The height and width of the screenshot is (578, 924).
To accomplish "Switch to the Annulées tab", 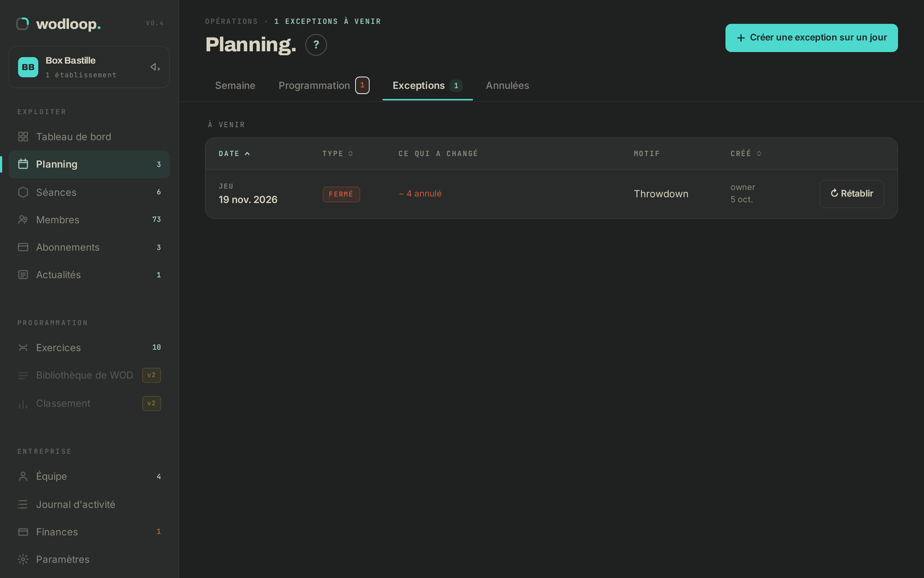I will (x=507, y=86).
